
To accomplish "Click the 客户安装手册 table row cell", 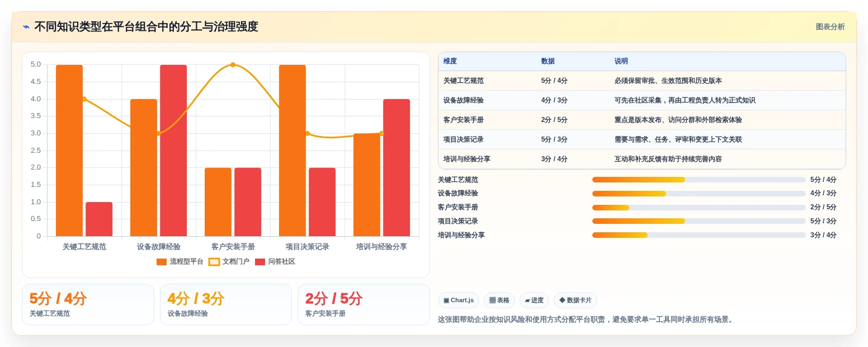I will (487, 120).
